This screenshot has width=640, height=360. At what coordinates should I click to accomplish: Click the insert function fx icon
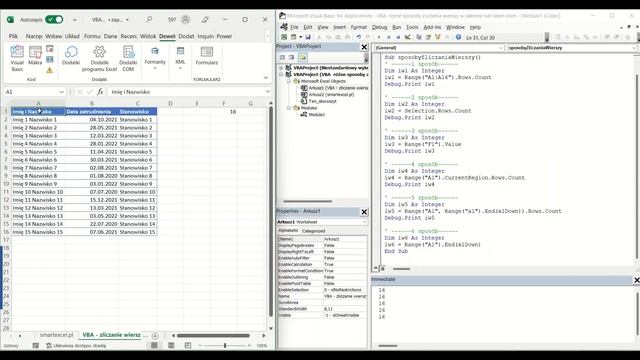click(x=100, y=92)
